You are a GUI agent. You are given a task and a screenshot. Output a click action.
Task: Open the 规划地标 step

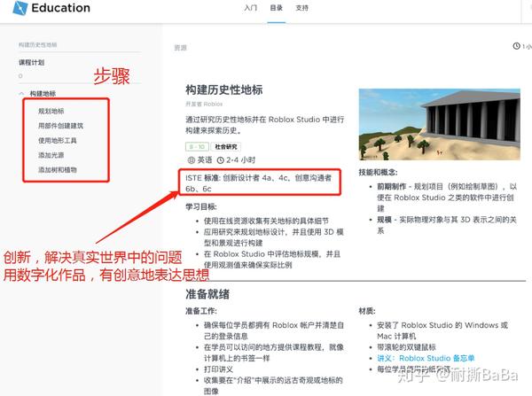coord(51,111)
